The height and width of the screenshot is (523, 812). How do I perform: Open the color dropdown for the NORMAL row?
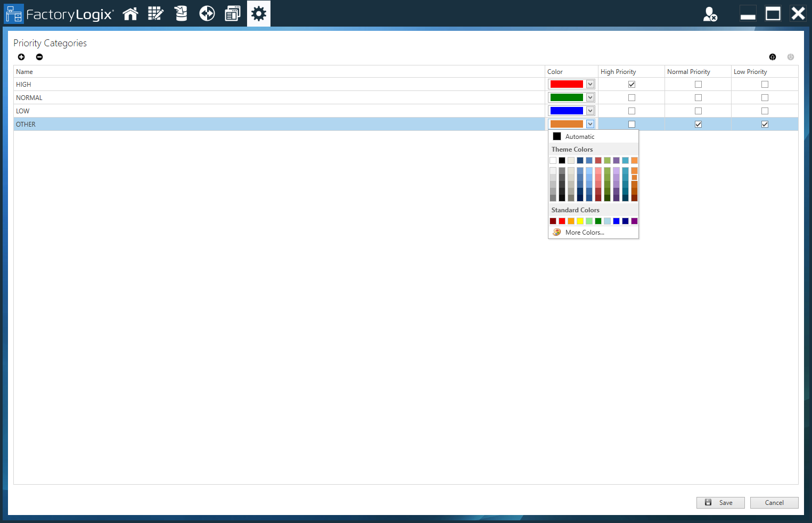pos(590,97)
